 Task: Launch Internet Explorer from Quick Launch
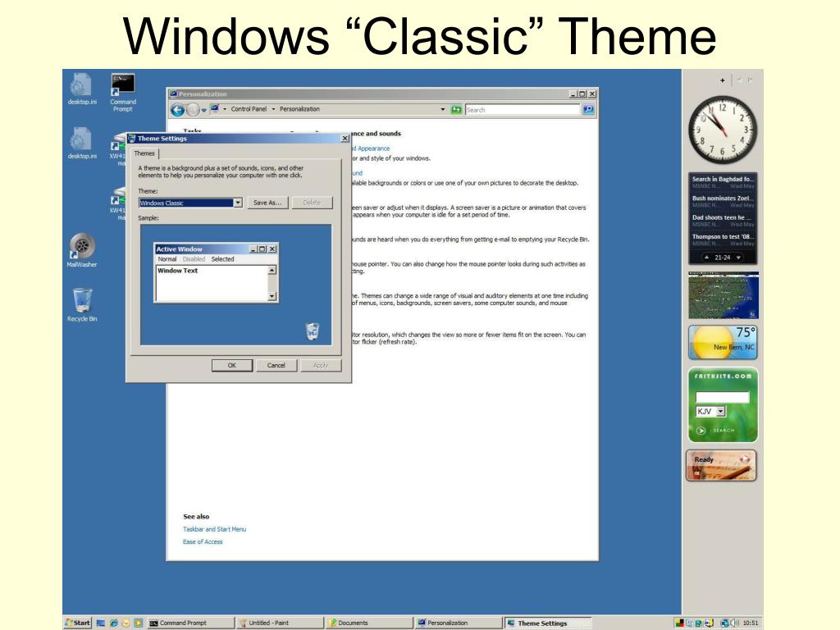tap(113, 623)
